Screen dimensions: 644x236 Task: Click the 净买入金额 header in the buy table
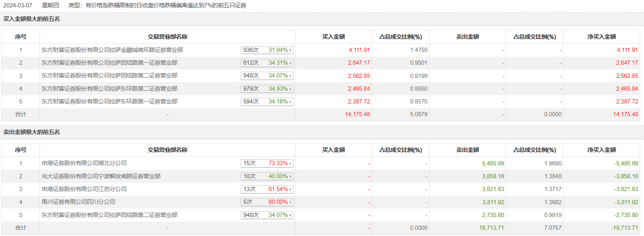coord(601,37)
